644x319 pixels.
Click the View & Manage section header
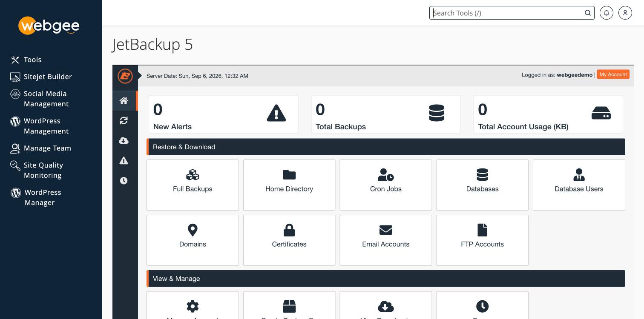(386, 279)
